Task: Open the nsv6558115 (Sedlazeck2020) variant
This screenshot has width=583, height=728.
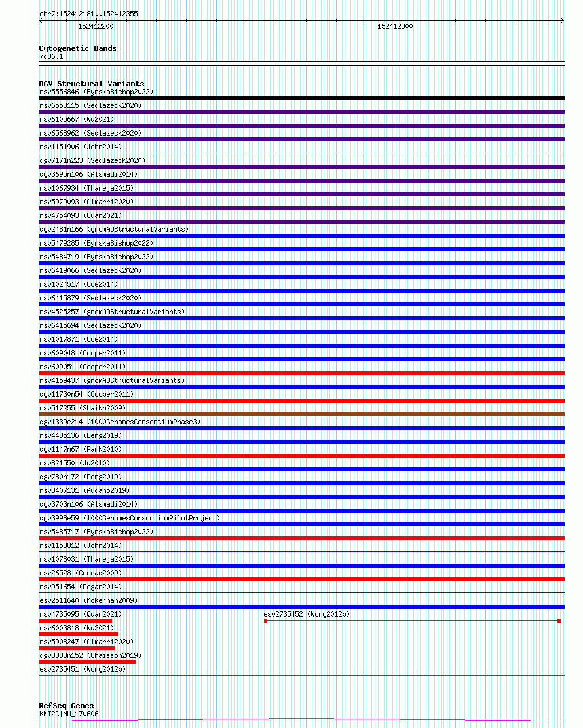Action: point(90,105)
